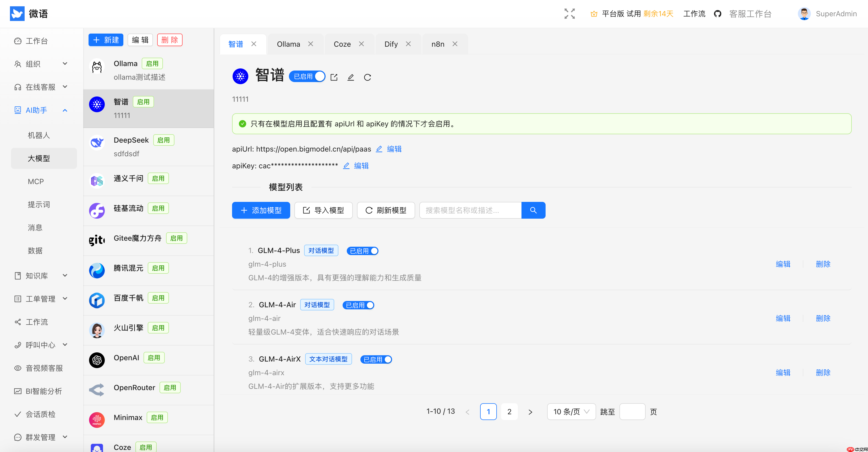Switch to the Dify tab
This screenshot has height=452, width=868.
pos(391,44)
